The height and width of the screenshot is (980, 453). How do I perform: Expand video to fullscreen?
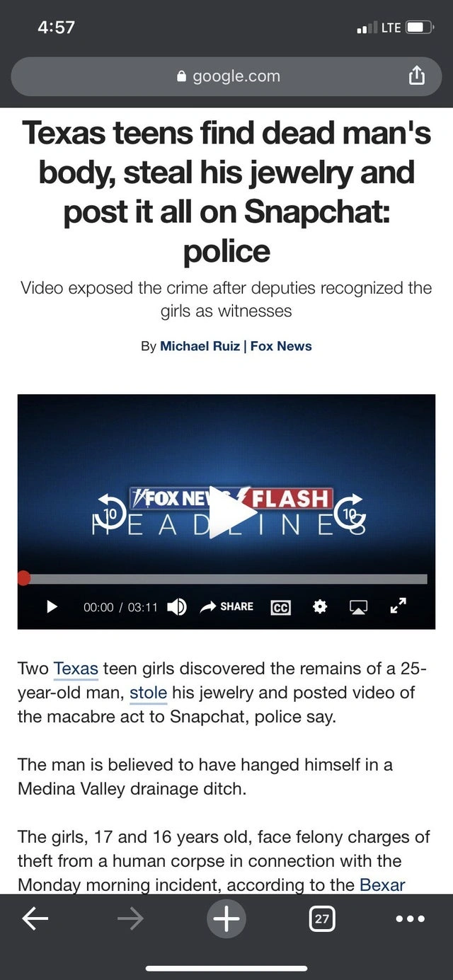(x=398, y=606)
